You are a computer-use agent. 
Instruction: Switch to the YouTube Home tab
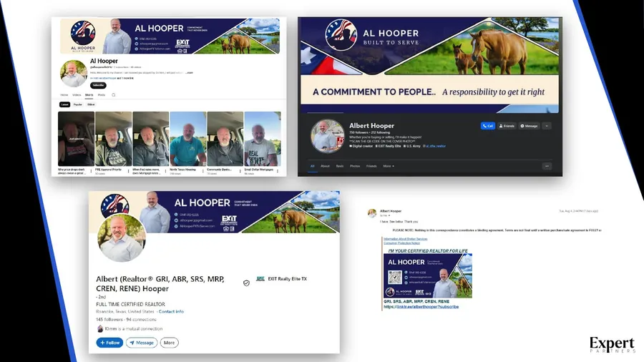[64, 95]
